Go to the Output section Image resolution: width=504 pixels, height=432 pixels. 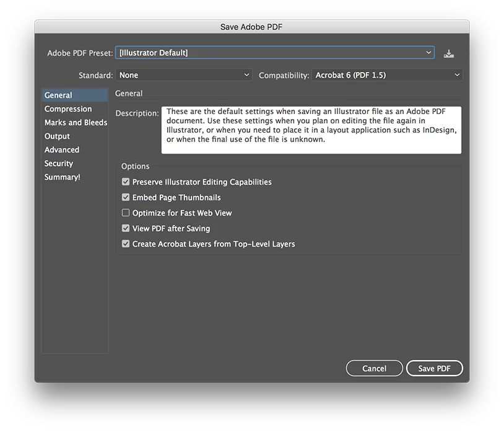(x=75, y=136)
